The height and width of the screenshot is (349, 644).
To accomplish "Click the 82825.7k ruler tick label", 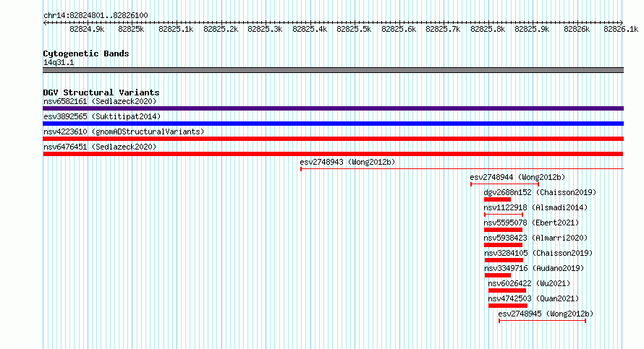I will pyautogui.click(x=443, y=29).
